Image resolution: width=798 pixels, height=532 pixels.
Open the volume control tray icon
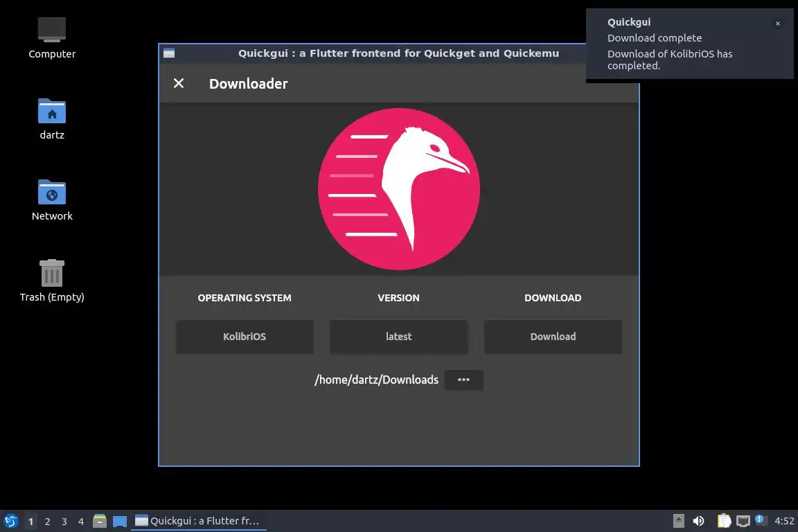tap(698, 521)
